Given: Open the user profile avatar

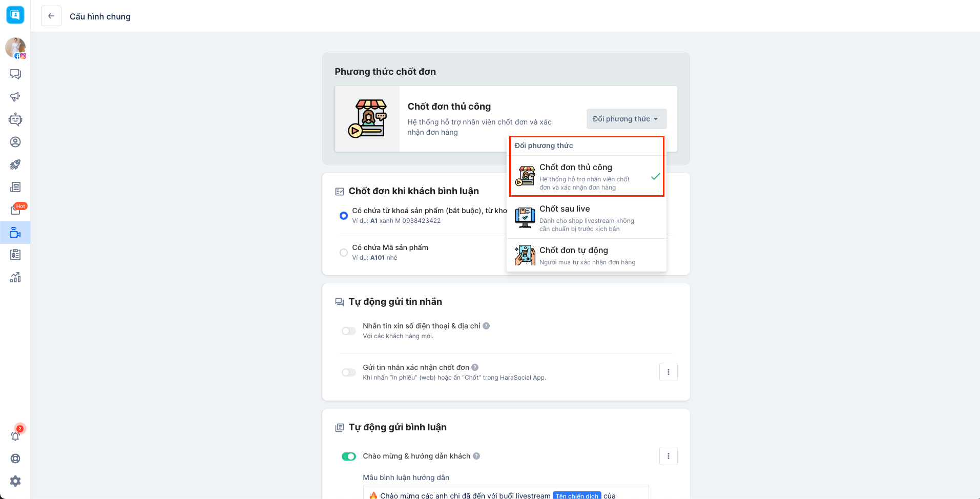Looking at the screenshot, I should [x=15, y=48].
